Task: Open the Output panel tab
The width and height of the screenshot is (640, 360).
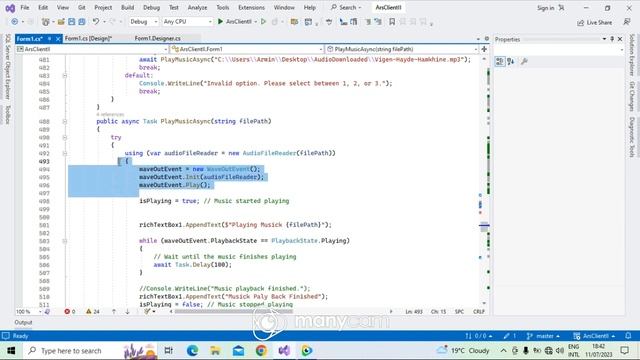Action: click(23, 322)
